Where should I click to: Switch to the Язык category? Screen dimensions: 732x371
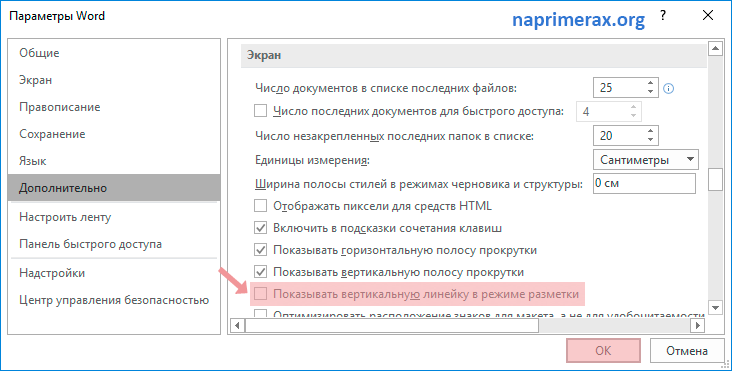114,161
